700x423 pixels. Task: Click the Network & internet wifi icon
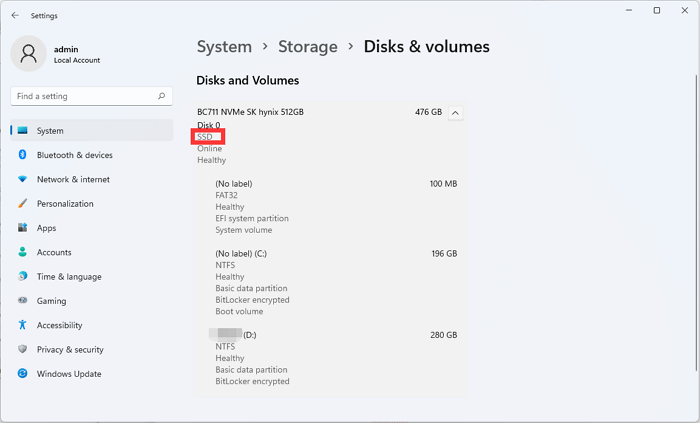pyautogui.click(x=22, y=180)
